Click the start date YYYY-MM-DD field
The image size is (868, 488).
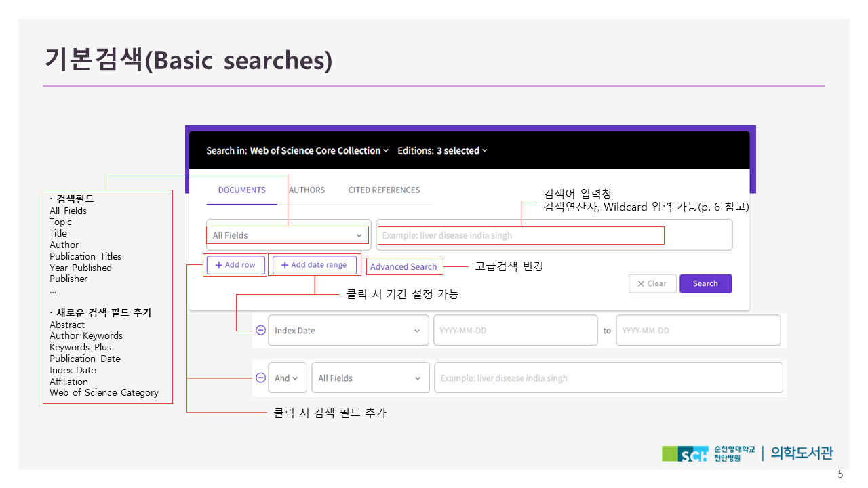click(515, 331)
